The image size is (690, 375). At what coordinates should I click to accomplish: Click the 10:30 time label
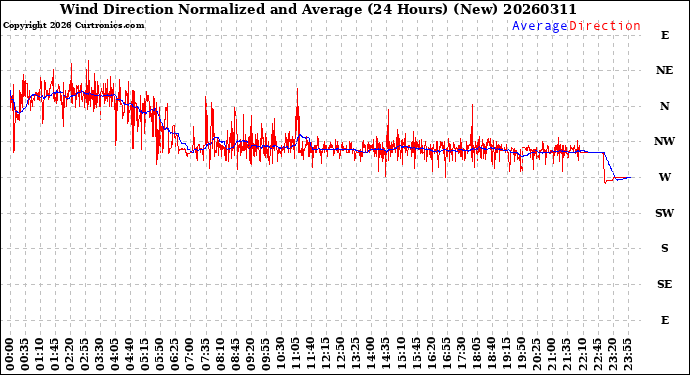coord(281,354)
